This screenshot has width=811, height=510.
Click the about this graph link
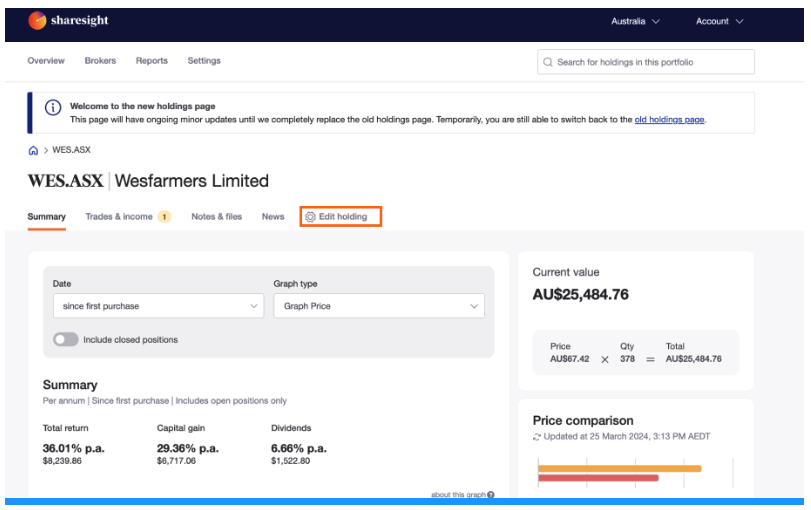coord(458,495)
